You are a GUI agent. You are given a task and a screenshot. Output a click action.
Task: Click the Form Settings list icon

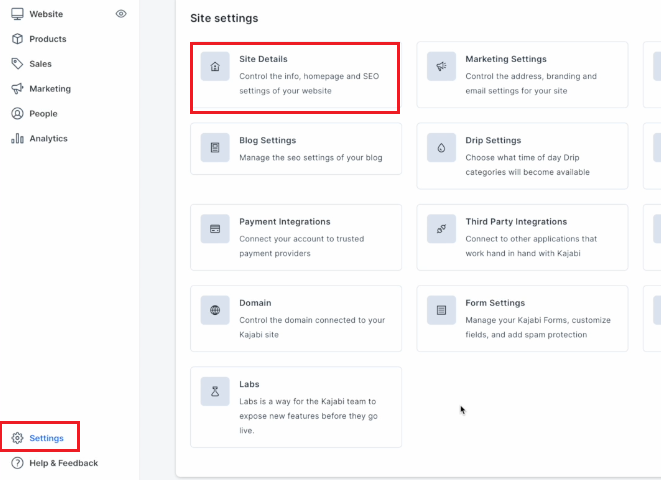(x=441, y=310)
